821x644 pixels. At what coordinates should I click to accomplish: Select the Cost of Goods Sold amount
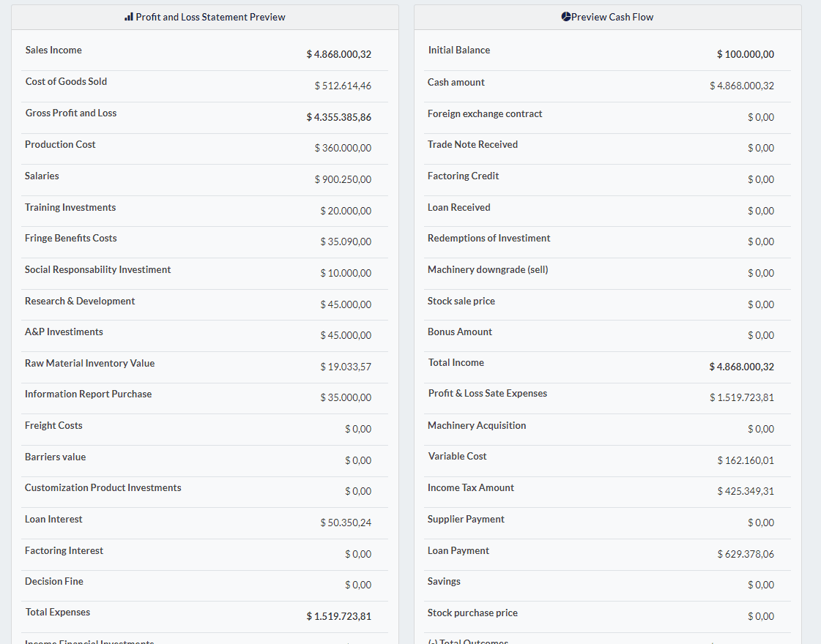coord(343,86)
